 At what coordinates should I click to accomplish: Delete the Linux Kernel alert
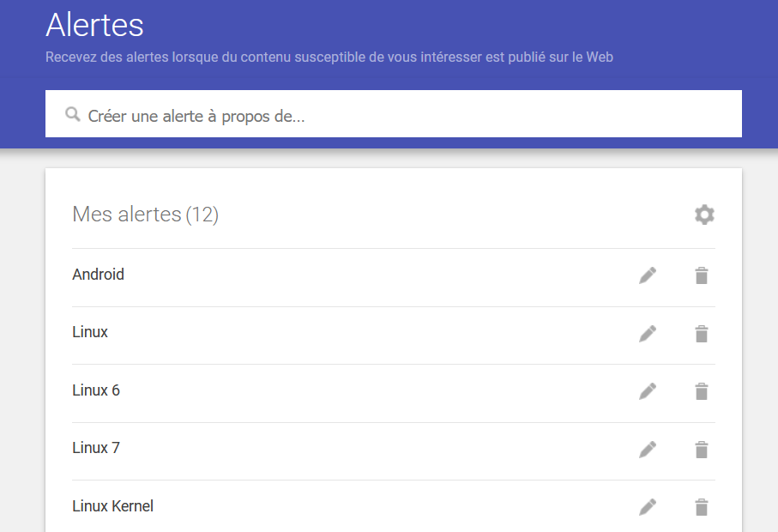pyautogui.click(x=702, y=507)
